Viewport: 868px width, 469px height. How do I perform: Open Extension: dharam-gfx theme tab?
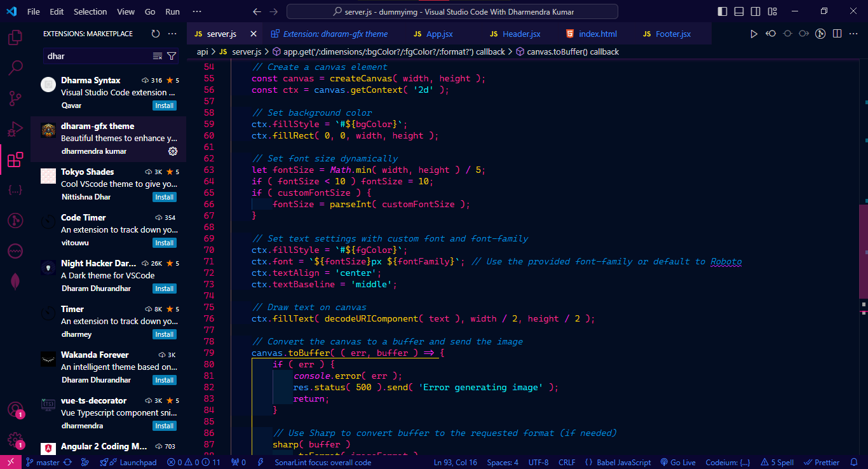[x=332, y=34]
